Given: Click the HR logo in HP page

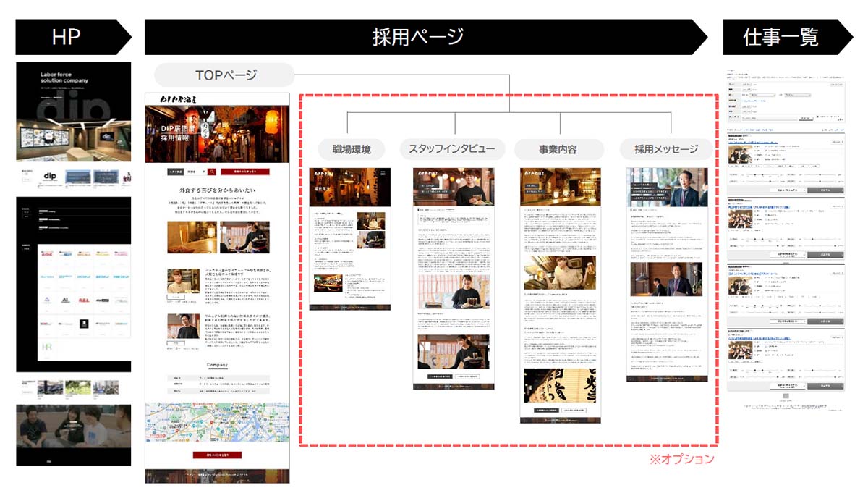Looking at the screenshot, I should click(x=46, y=348).
